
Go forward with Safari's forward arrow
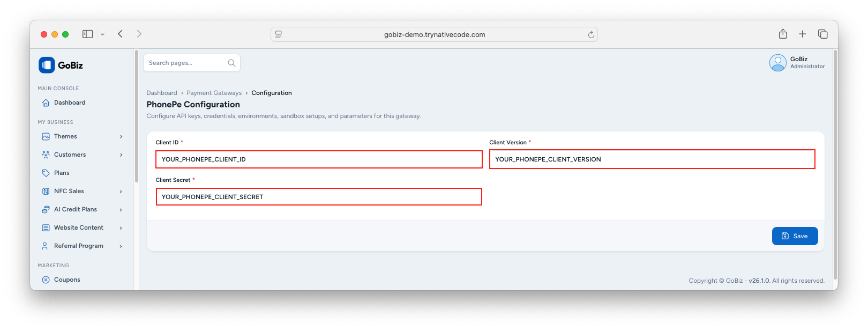[139, 34]
